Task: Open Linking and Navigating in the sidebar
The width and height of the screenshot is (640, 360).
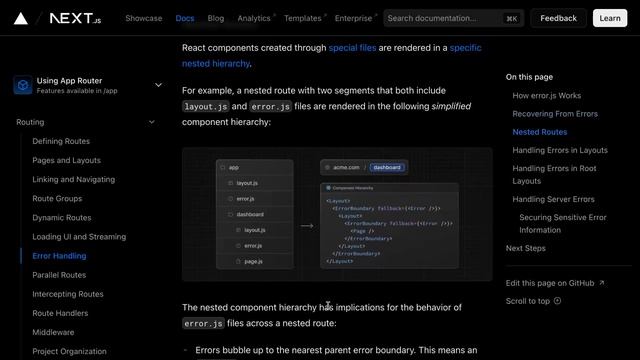Action: click(74, 180)
